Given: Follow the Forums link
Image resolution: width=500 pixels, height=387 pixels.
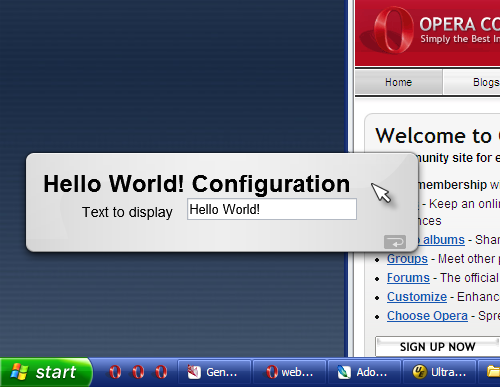Looking at the screenshot, I should pyautogui.click(x=408, y=278).
